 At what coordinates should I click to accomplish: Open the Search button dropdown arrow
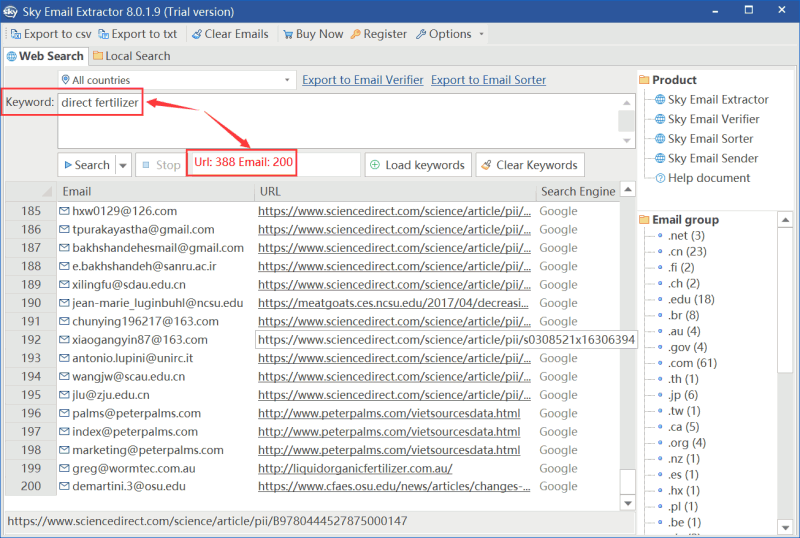coord(123,165)
